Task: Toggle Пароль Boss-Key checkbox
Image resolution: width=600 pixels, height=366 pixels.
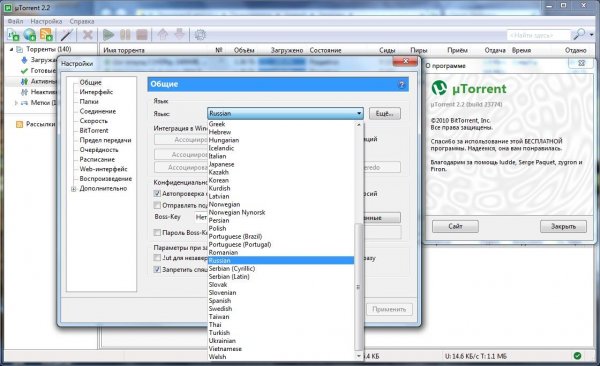Action: pyautogui.click(x=157, y=232)
